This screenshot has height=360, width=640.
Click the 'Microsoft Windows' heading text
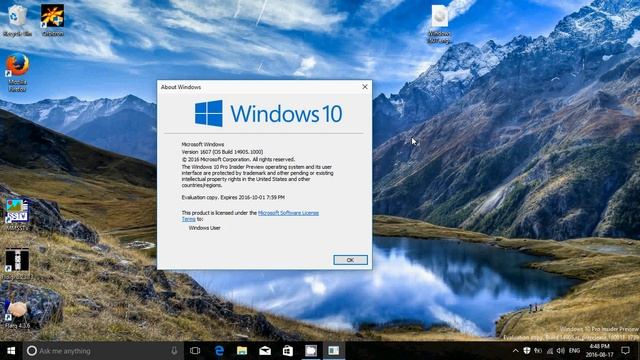tap(203, 144)
